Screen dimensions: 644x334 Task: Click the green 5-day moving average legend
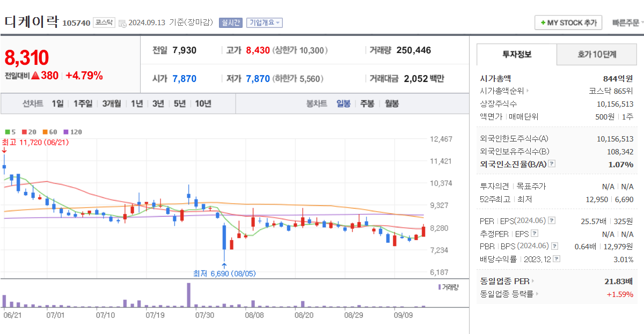pos(10,132)
